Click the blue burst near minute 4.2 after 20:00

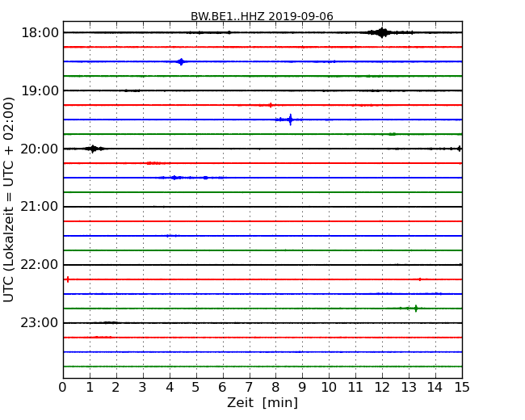(174, 178)
